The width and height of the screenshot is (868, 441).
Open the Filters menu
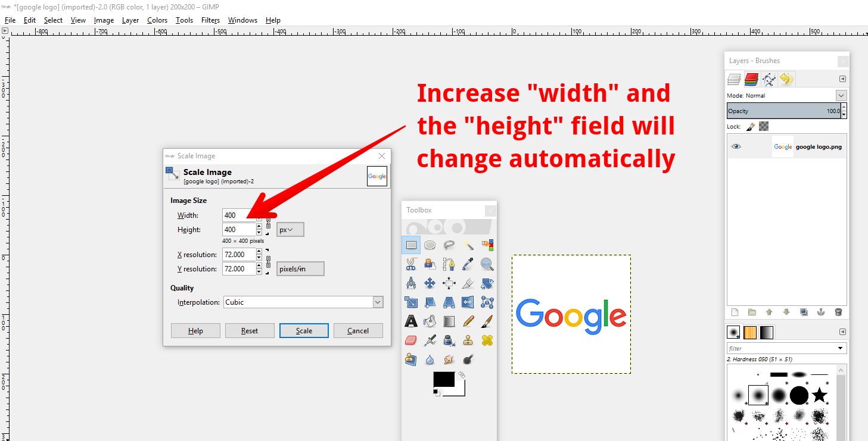tap(211, 20)
